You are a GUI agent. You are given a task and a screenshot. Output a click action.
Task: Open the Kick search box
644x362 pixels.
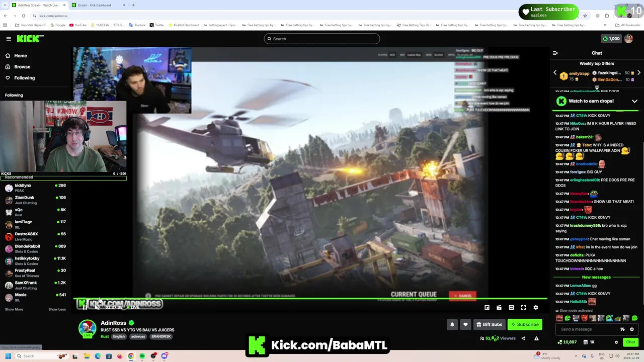point(322,39)
